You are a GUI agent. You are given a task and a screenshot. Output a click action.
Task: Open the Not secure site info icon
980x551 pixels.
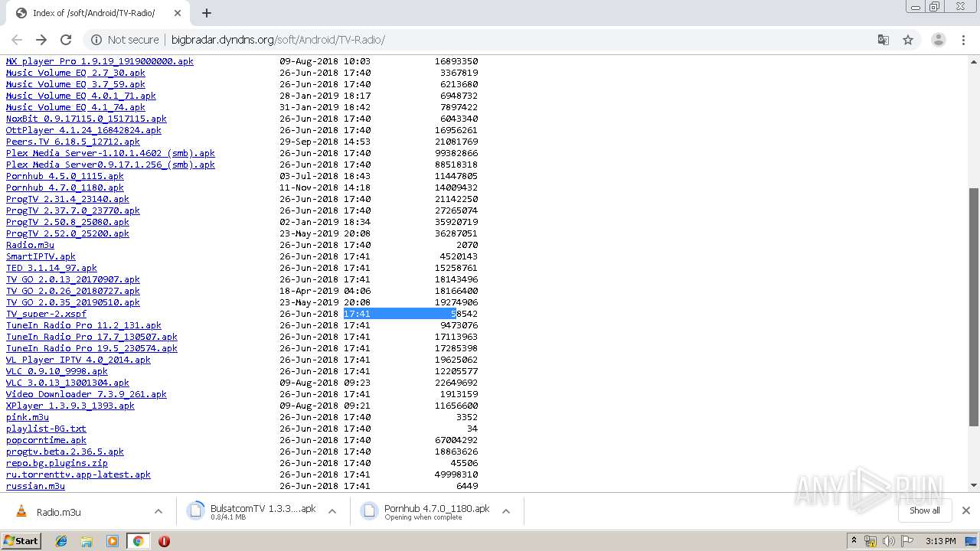point(96,40)
